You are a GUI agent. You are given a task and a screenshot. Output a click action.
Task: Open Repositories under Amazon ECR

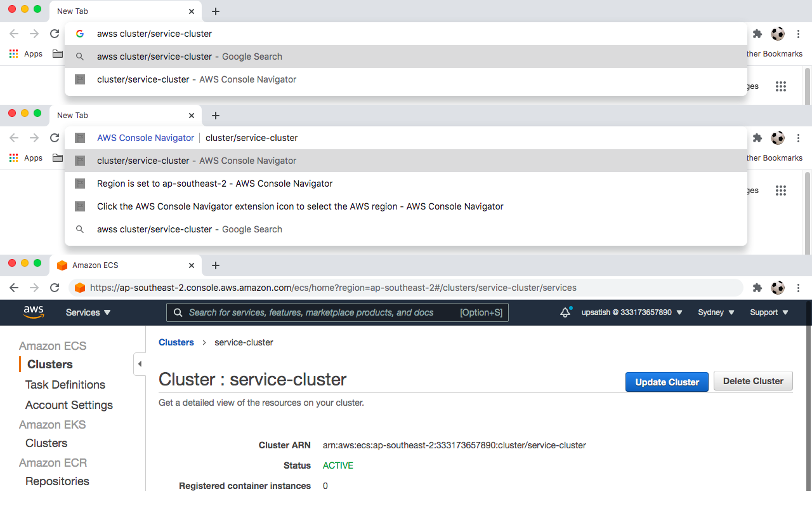click(x=57, y=481)
